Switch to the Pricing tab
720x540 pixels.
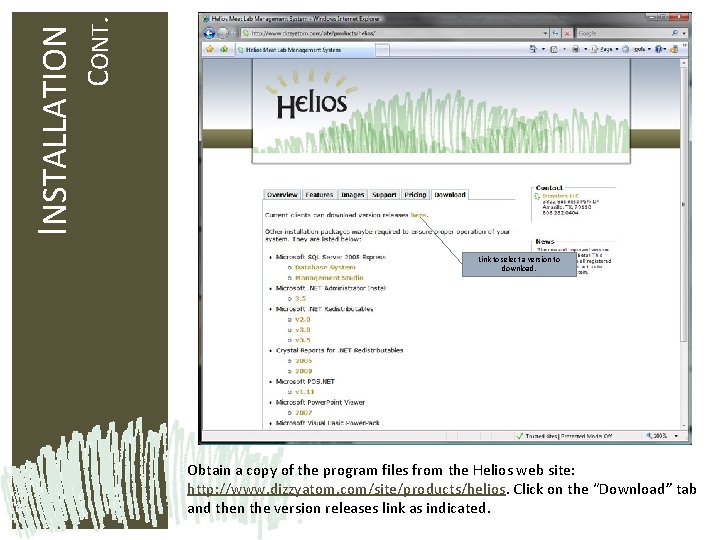415,195
